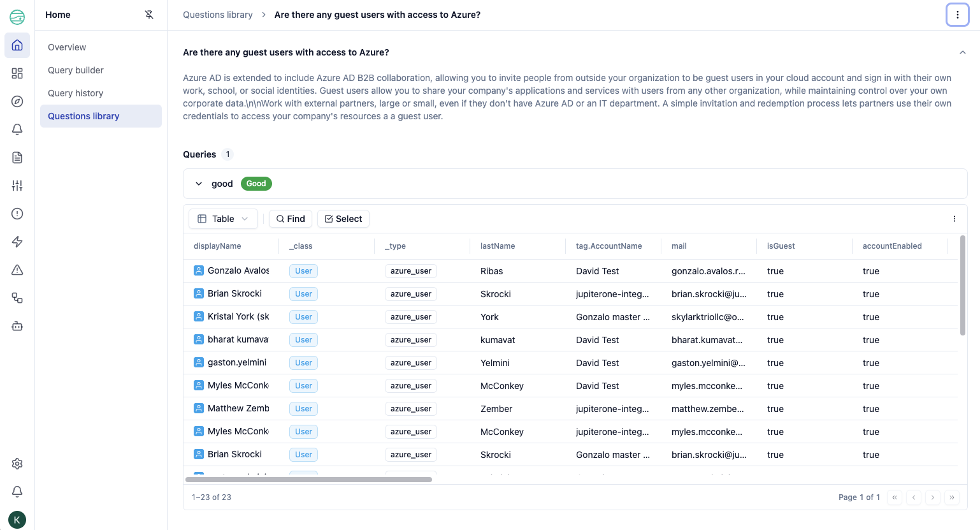Open page three-dot menu at top right
The image size is (980, 530).
click(x=957, y=15)
